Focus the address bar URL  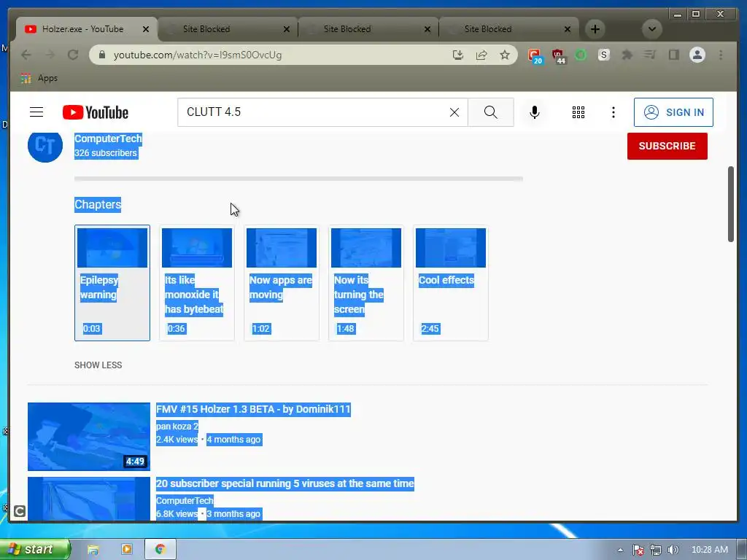198,55
